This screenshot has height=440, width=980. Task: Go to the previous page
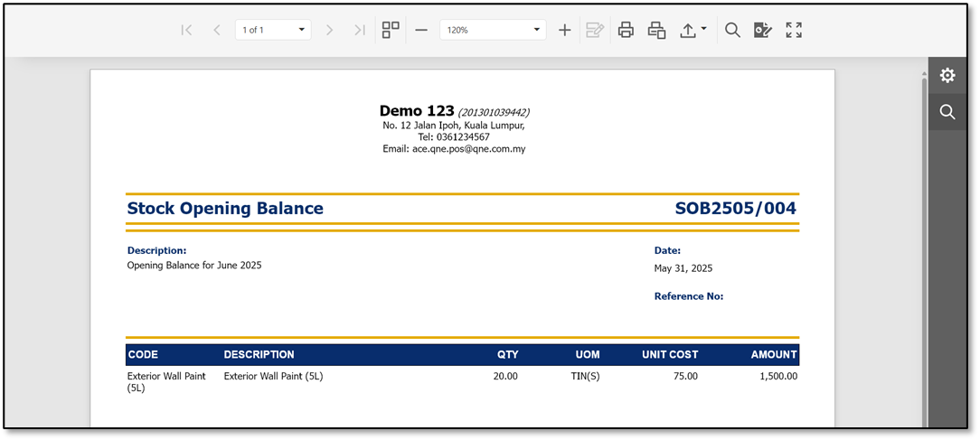click(217, 30)
